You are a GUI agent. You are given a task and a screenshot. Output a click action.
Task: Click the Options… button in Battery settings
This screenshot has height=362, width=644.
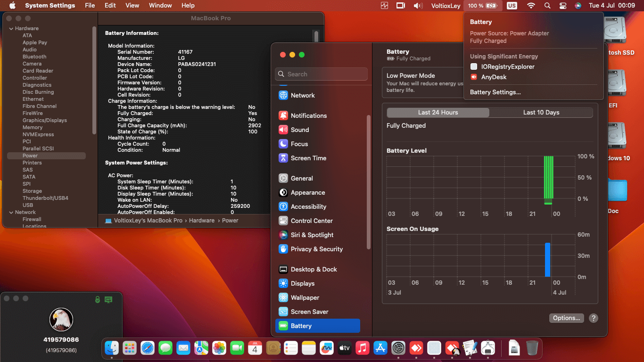tap(567, 318)
